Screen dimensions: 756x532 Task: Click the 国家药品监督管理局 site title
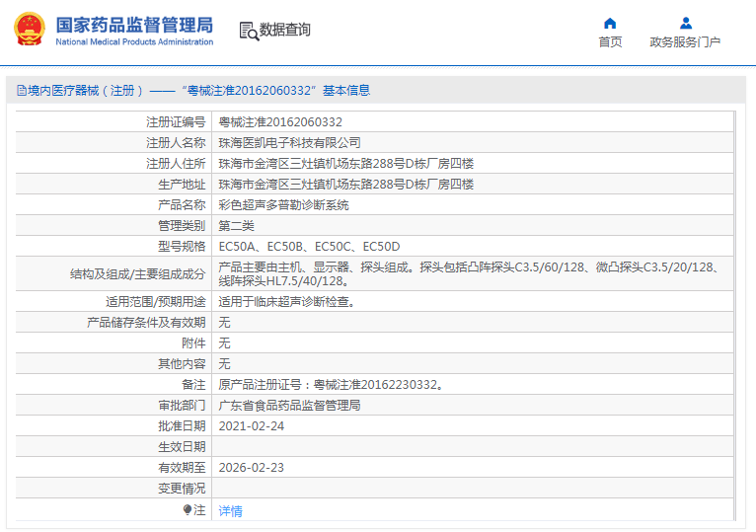[x=134, y=24]
